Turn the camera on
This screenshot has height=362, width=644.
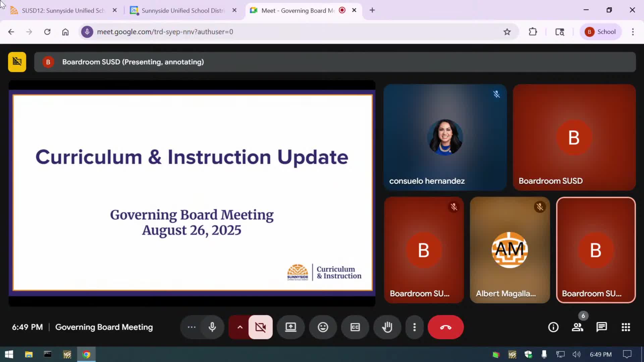pos(261,327)
